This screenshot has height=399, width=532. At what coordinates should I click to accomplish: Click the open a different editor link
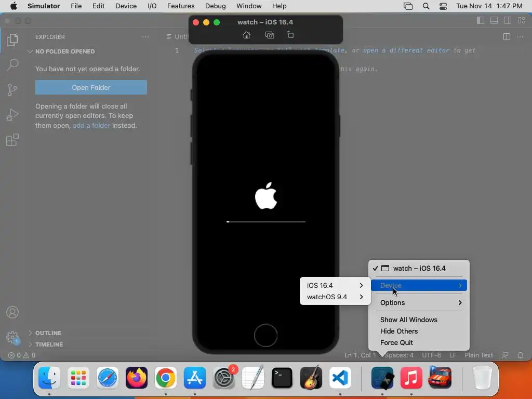tap(406, 50)
